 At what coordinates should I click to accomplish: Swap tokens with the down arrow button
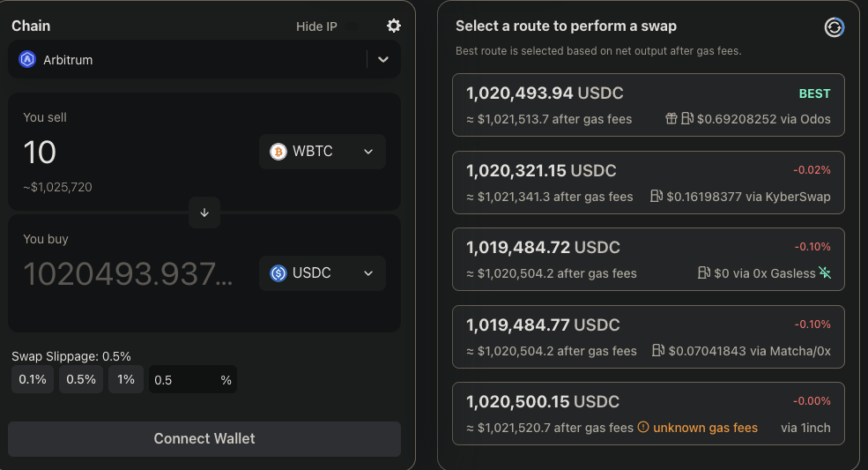204,213
